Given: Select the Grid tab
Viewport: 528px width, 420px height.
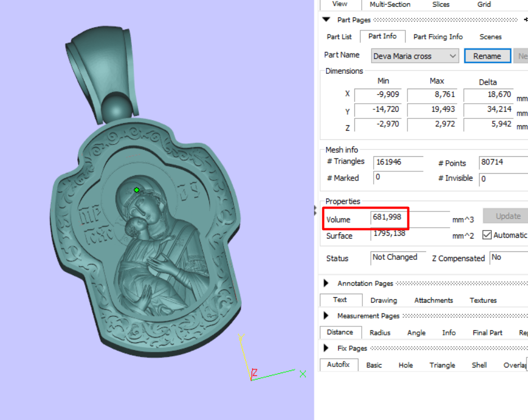Looking at the screenshot, I should pyautogui.click(x=484, y=5).
